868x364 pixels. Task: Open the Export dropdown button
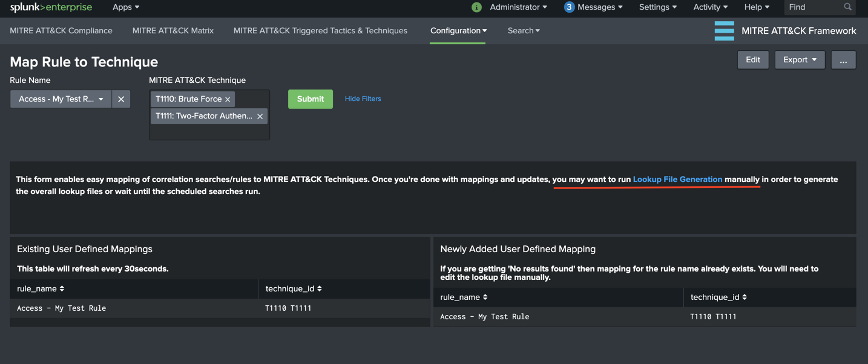tap(800, 60)
